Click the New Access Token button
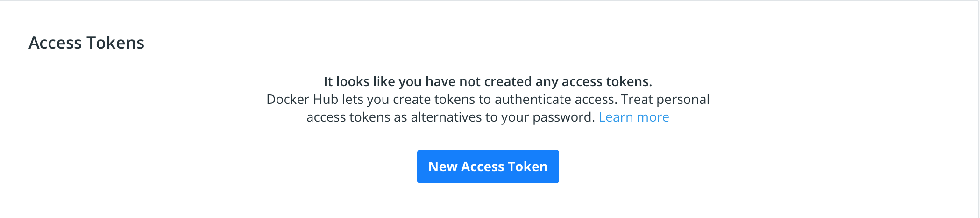 (x=488, y=167)
